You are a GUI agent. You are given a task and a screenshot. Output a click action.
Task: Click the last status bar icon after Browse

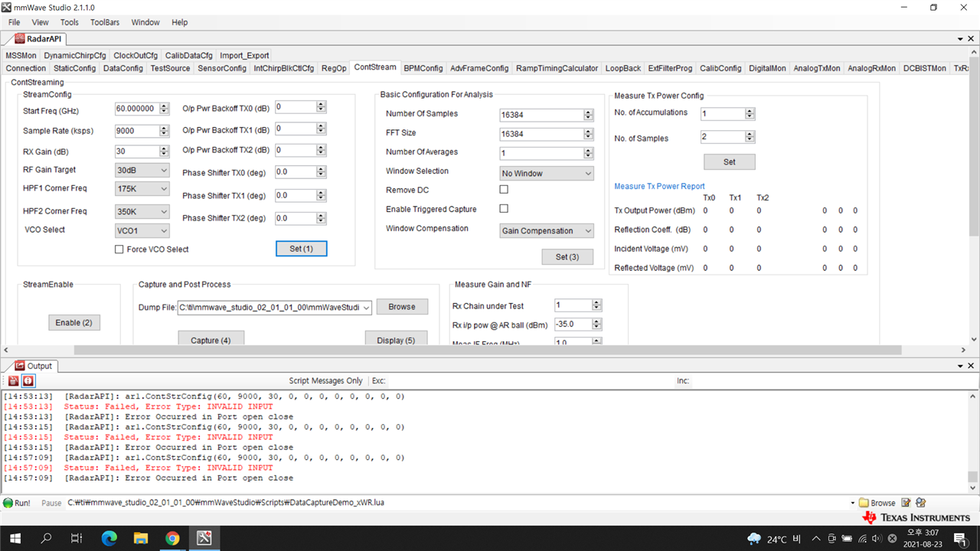921,503
